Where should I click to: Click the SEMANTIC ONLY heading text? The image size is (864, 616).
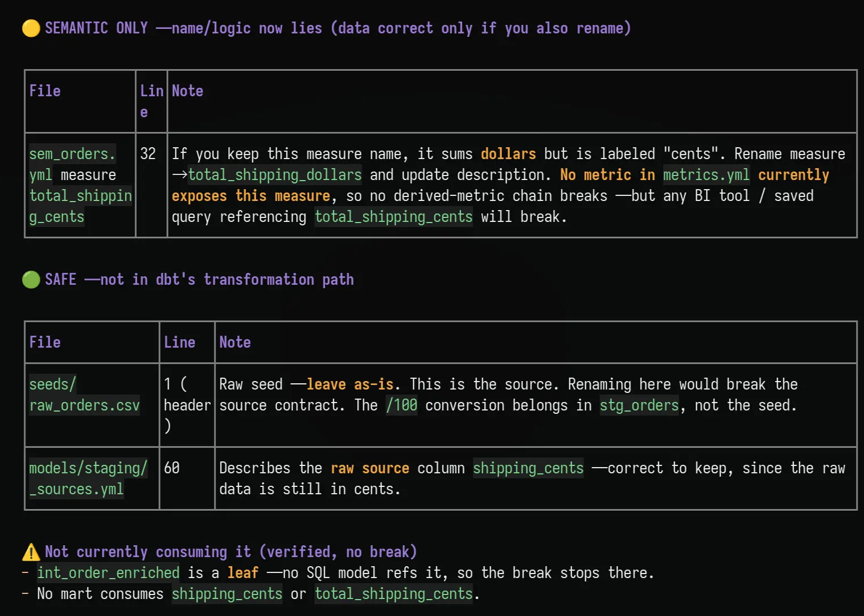click(96, 28)
